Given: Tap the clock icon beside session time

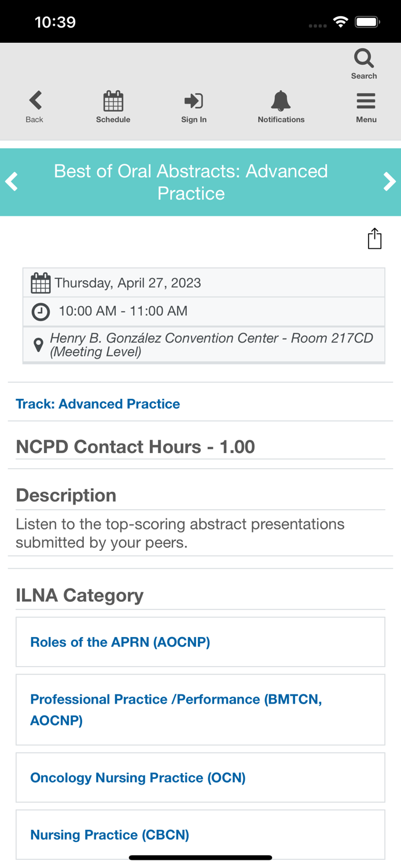Looking at the screenshot, I should (41, 312).
